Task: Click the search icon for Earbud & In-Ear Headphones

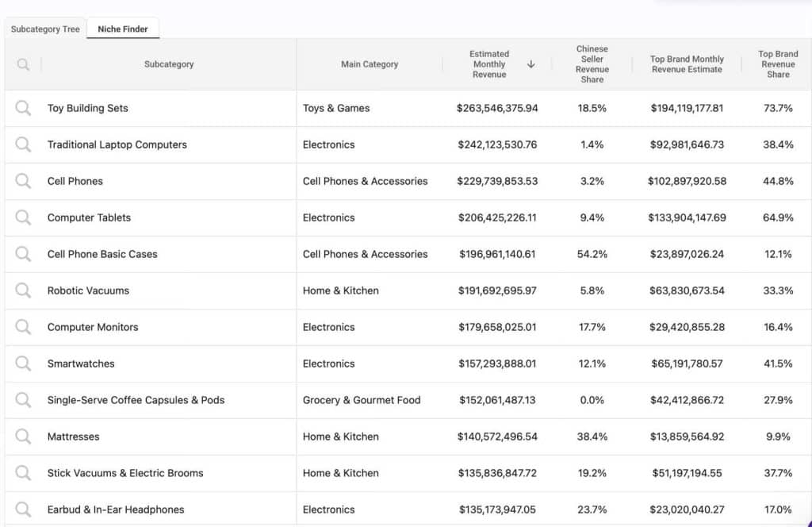Action: (21, 510)
